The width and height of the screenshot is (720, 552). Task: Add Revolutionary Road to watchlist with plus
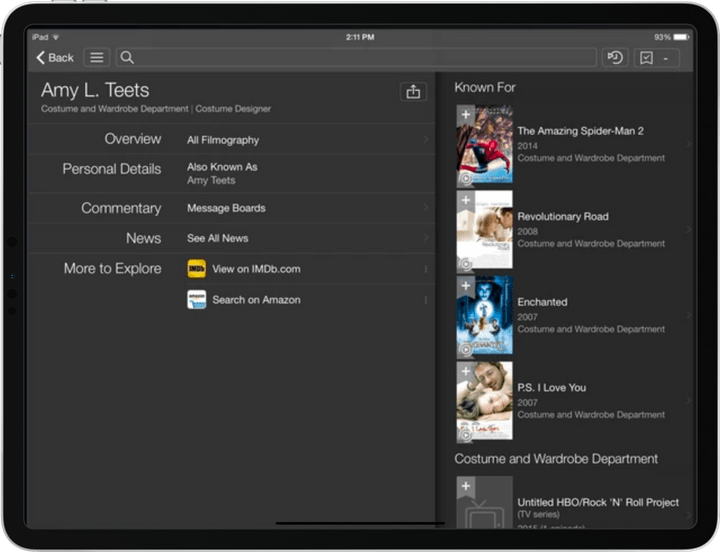(x=465, y=200)
